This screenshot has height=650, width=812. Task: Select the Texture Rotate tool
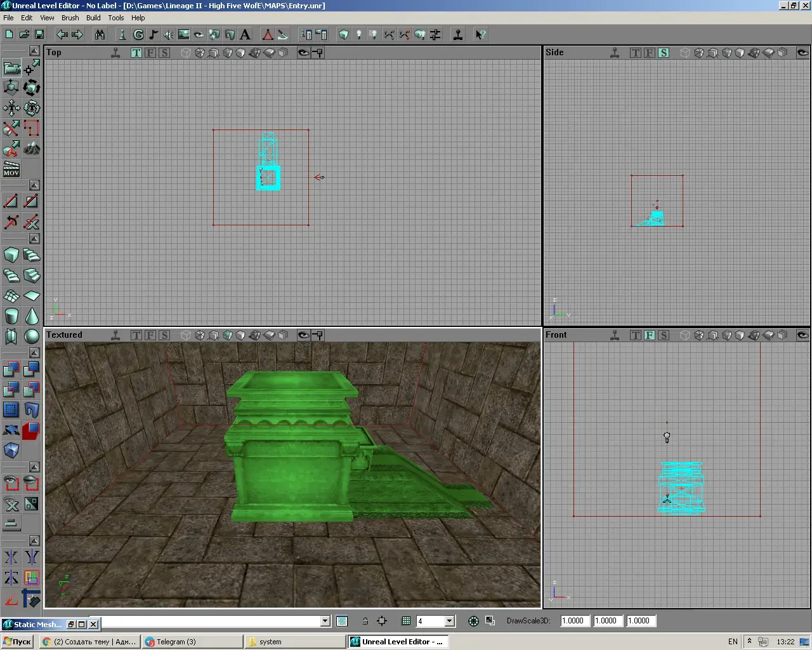pos(32,108)
